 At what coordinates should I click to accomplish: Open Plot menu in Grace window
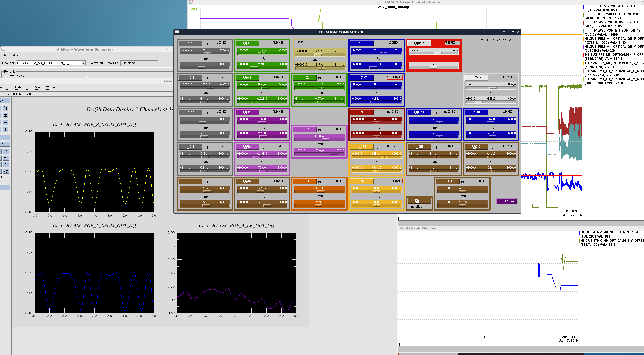pyautogui.click(x=28, y=87)
